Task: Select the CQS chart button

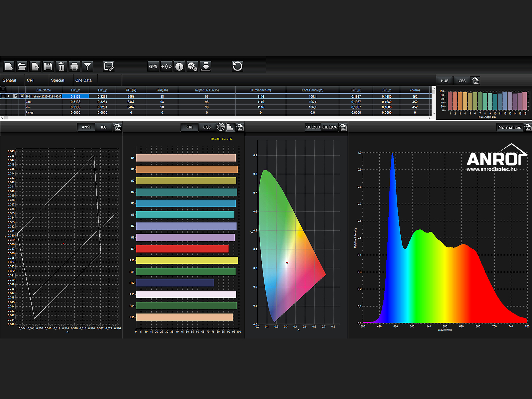Action: (x=207, y=127)
